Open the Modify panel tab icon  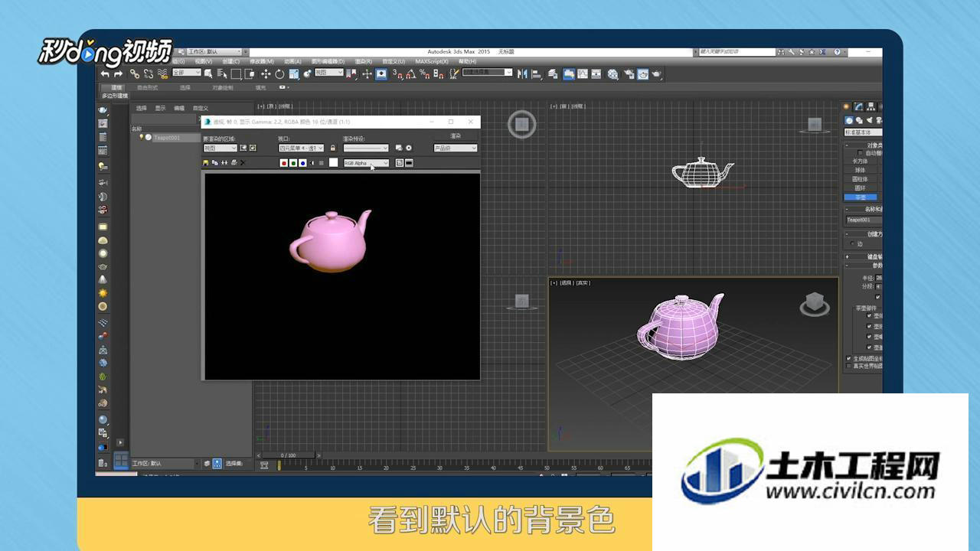click(x=857, y=106)
